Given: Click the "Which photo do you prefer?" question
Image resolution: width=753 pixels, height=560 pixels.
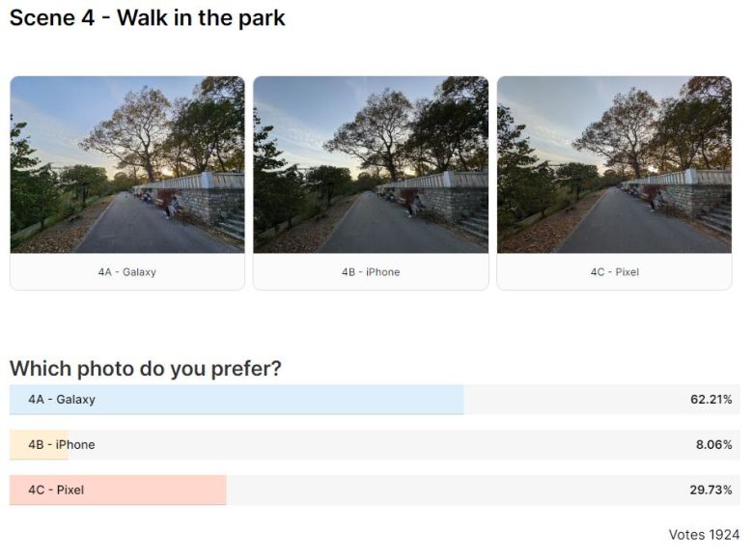Looking at the screenshot, I should pos(146,369).
